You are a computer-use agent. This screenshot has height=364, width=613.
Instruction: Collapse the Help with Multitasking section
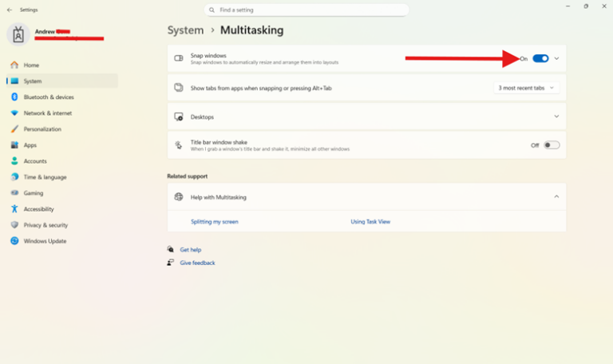[x=556, y=196]
